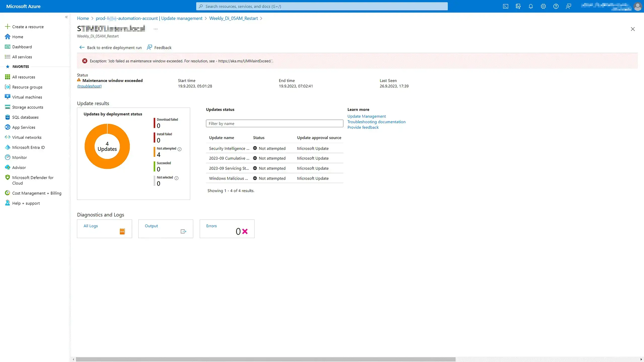Click the SQL databases icon
This screenshot has height=362, width=644.
point(8,117)
